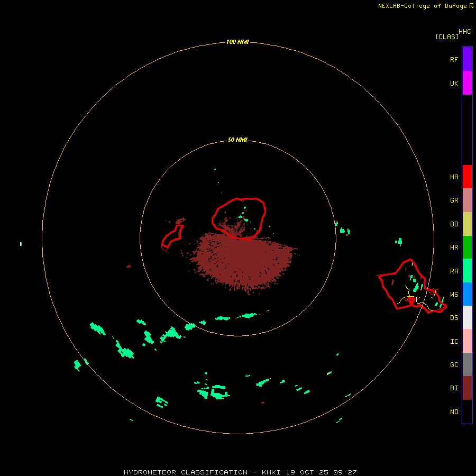Screen dimensions: 476x476
Task: Click the '50 NMI' range ring label
Action: tap(237, 140)
